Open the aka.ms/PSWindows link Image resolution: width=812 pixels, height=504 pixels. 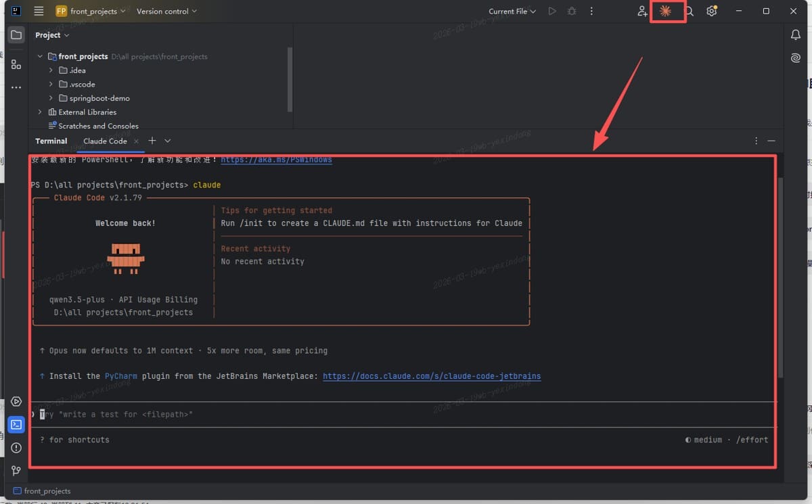tap(276, 160)
